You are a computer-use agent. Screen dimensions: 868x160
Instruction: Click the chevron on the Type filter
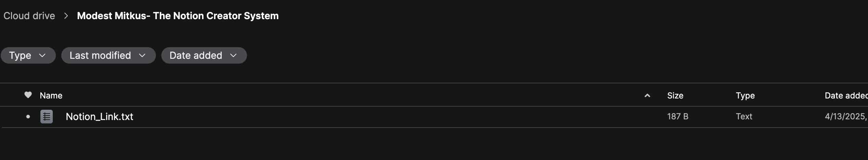tap(42, 55)
